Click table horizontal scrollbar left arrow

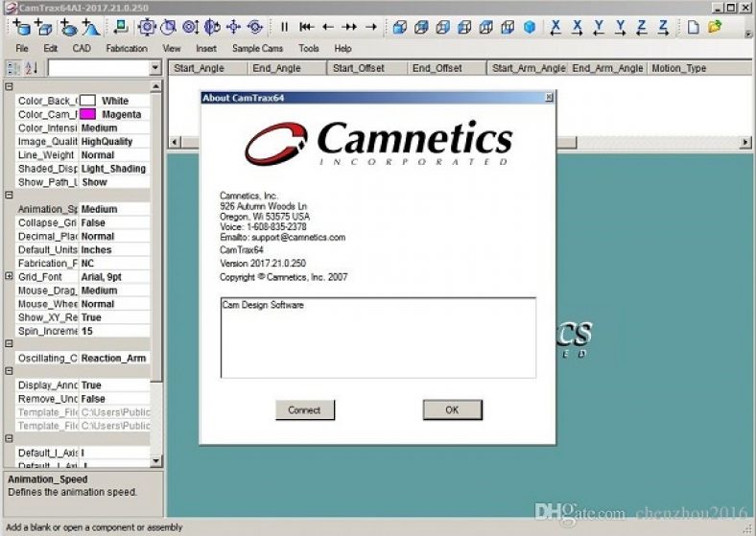pos(175,142)
